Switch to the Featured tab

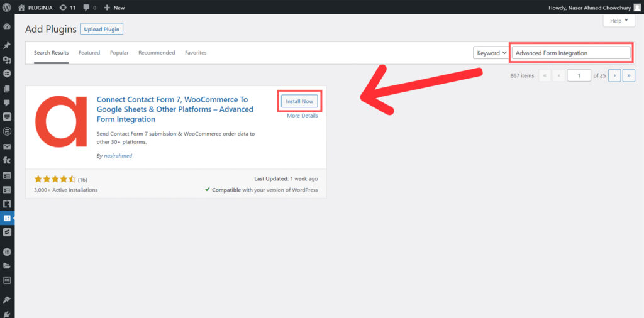[x=89, y=53]
